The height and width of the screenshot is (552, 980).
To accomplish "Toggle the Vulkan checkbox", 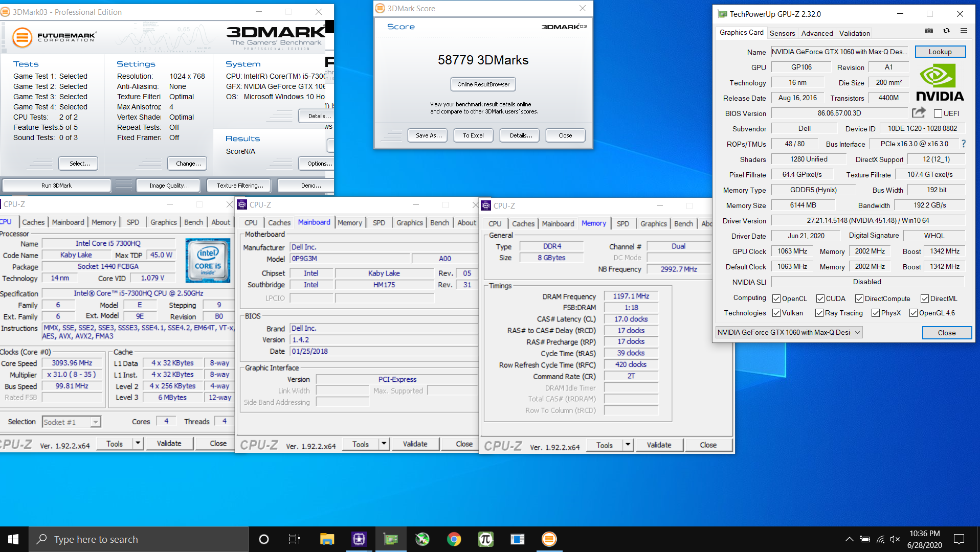I will pyautogui.click(x=776, y=313).
